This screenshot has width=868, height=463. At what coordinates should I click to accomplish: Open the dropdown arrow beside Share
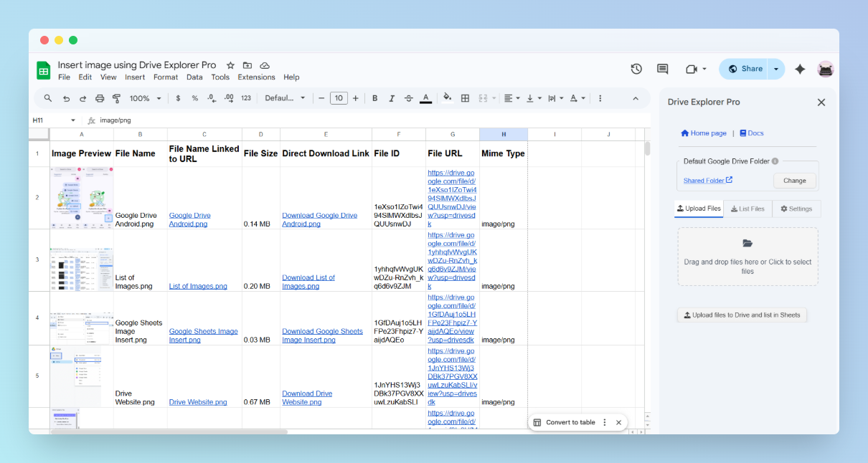click(776, 69)
